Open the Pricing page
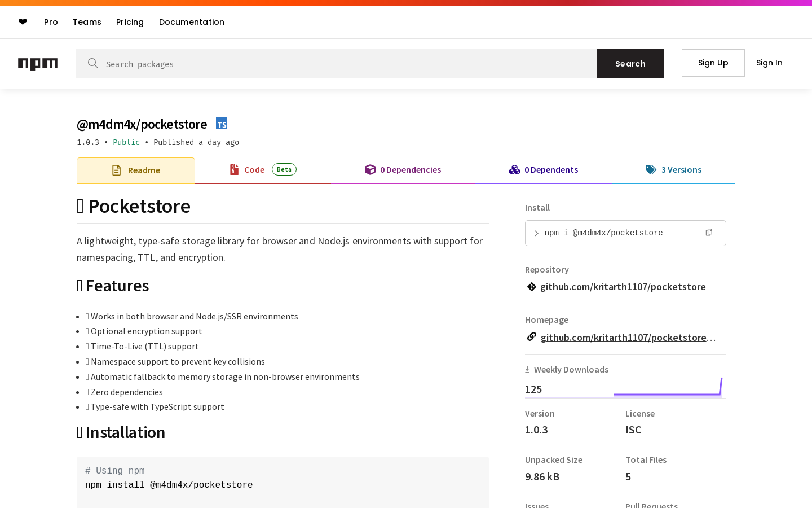 [130, 22]
